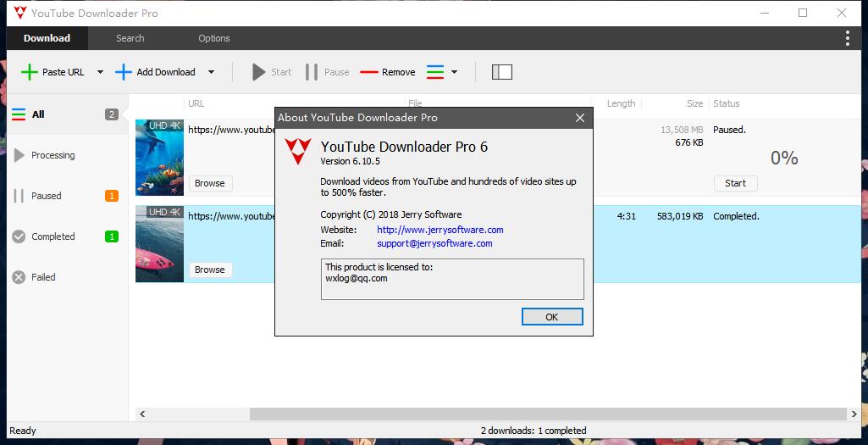Click Browse for the completed download
Viewport: 868px width, 445px height.
210,270
